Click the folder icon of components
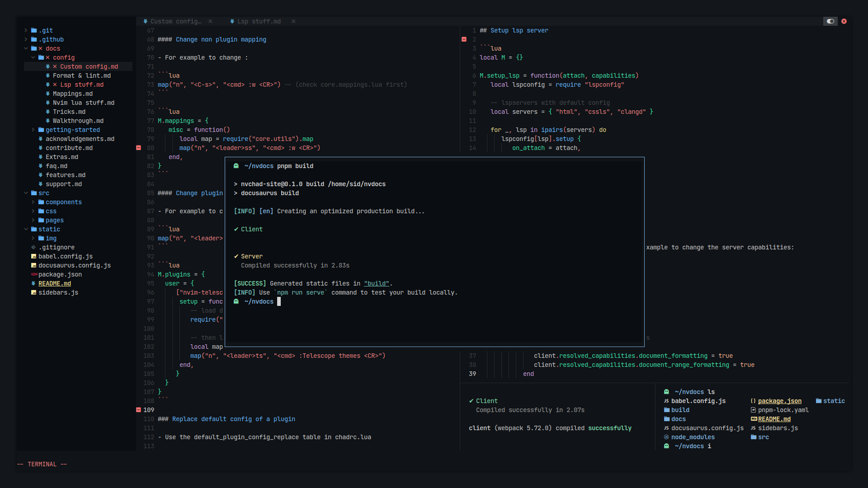 41,202
